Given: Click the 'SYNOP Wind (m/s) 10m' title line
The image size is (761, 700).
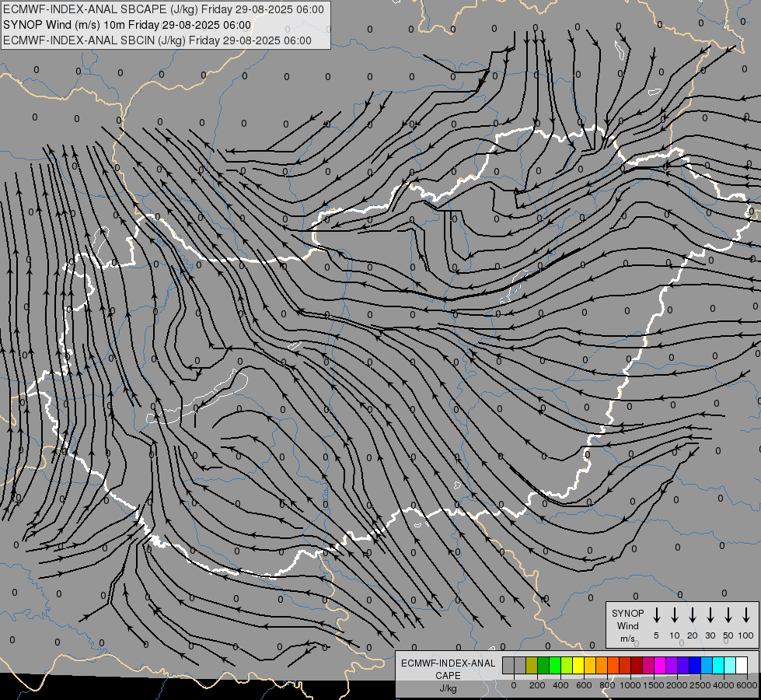Looking at the screenshot, I should [x=127, y=25].
